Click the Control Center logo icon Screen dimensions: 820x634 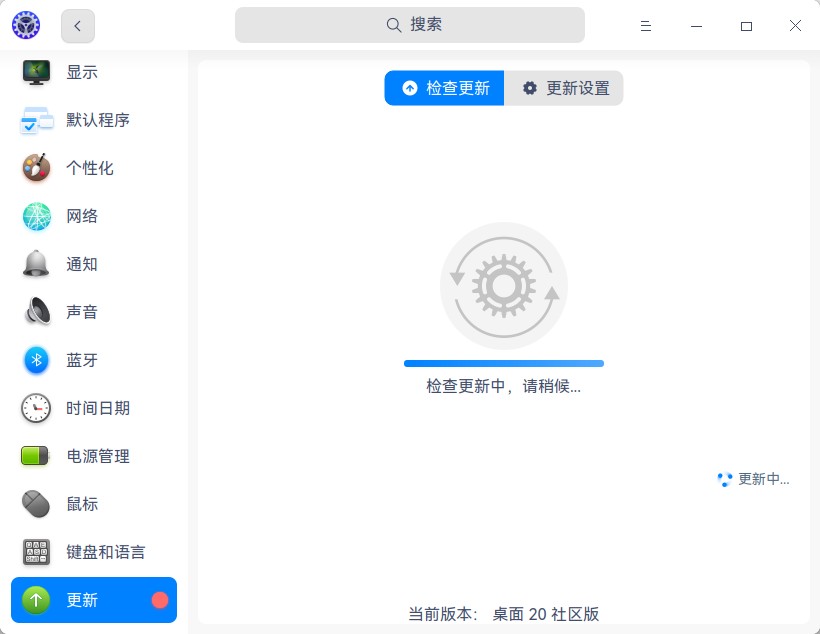click(26, 25)
